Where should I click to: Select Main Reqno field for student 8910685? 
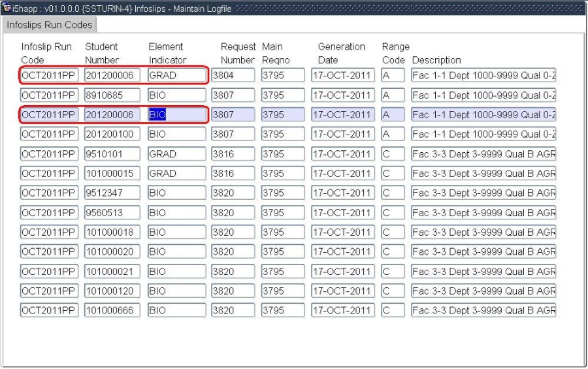282,95
